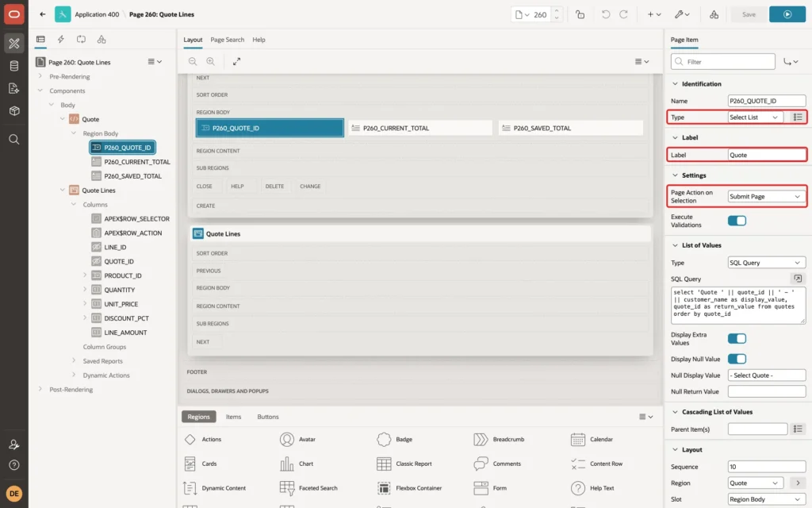The width and height of the screenshot is (812, 508).
Task: Expand the PRODUCT_ID column node
Action: [x=85, y=275]
